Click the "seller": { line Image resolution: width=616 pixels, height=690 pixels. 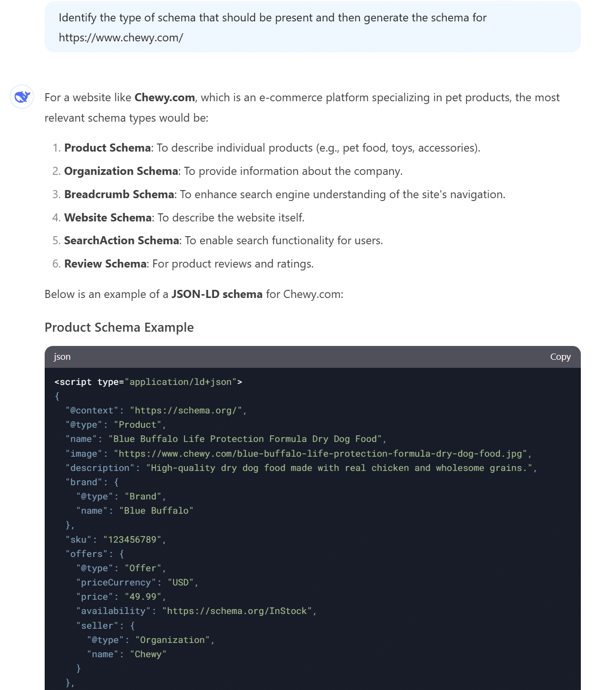pyautogui.click(x=106, y=626)
